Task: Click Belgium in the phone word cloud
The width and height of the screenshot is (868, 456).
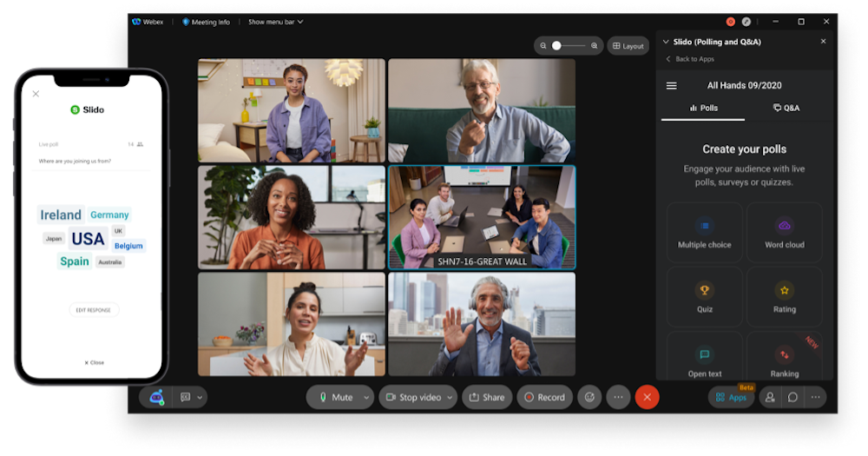Action: click(128, 246)
